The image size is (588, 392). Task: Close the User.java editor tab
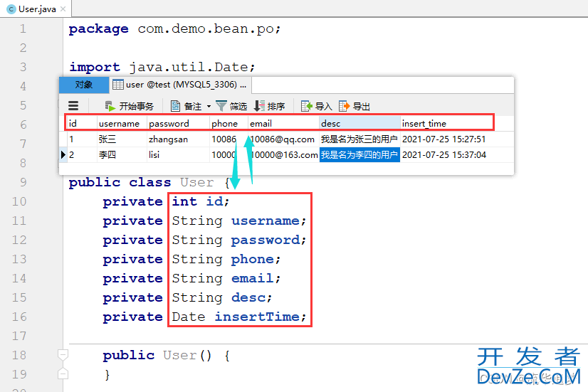point(63,9)
